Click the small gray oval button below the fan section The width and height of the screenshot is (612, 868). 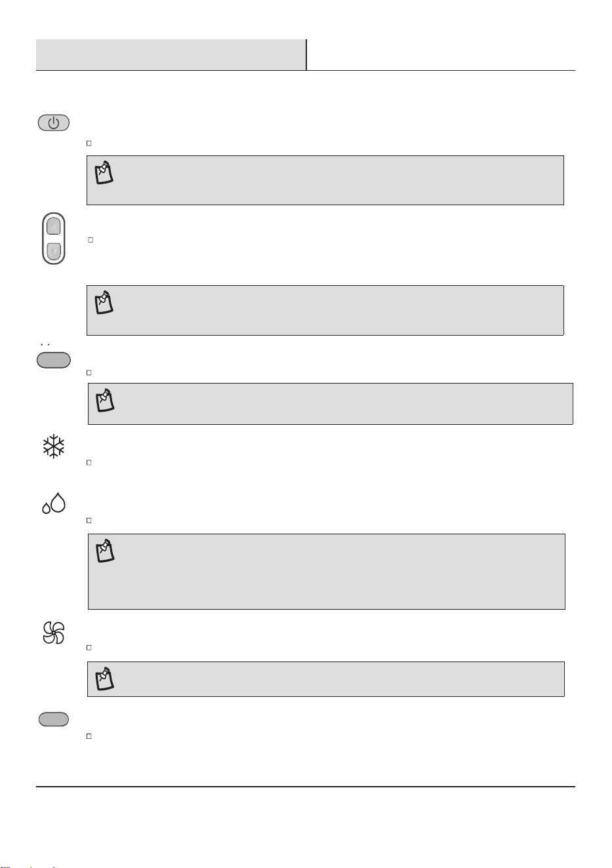[54, 719]
